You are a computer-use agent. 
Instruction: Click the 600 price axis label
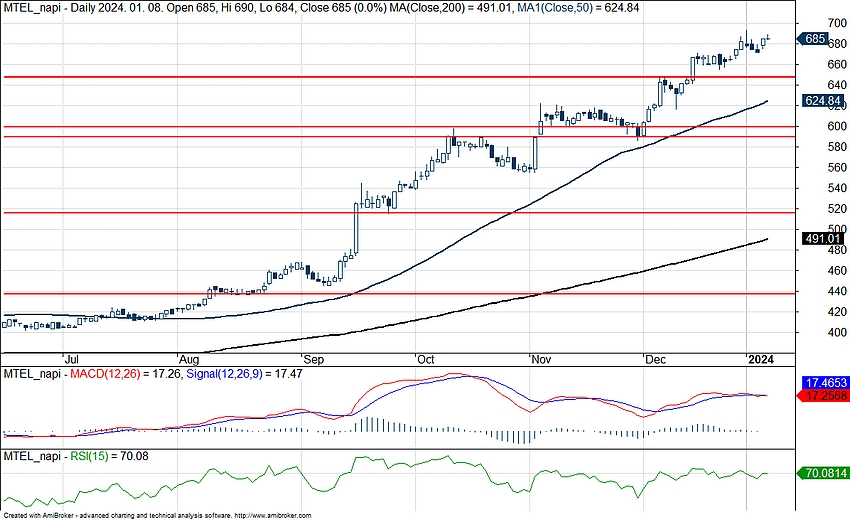[837, 126]
